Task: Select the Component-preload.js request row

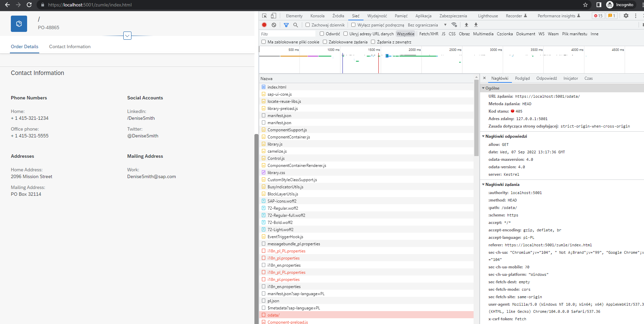Action: (x=367, y=322)
